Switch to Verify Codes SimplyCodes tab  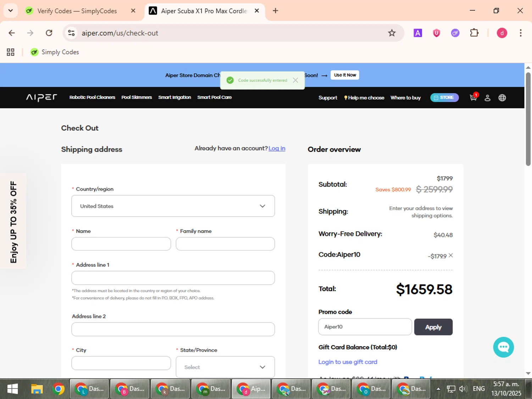pyautogui.click(x=77, y=11)
